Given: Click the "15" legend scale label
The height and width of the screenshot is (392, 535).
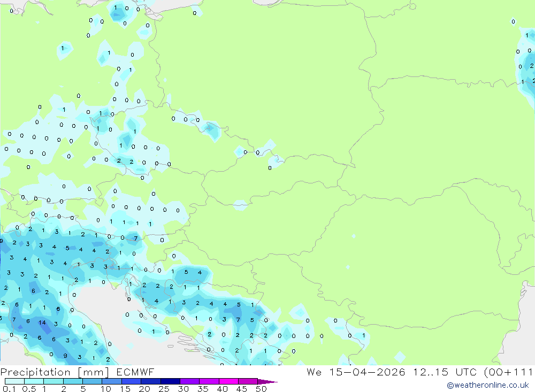Looking at the screenshot, I should 125,389.
